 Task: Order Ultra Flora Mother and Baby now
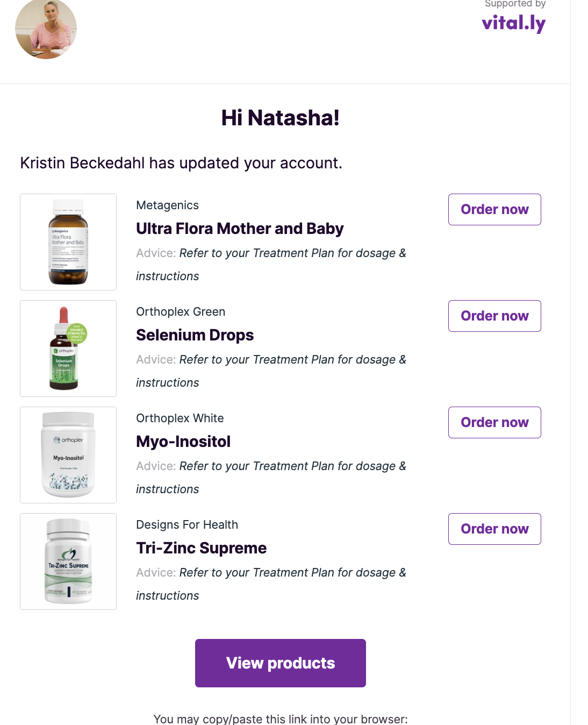pyautogui.click(x=494, y=209)
